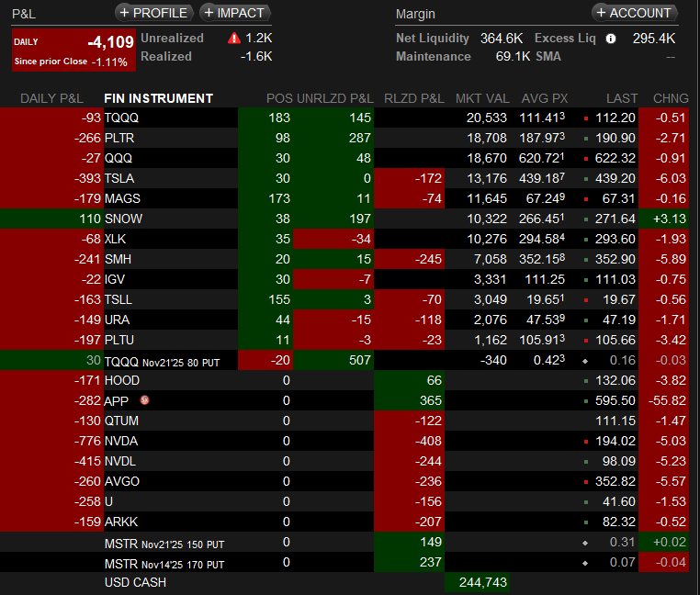Click NVDA daily P&L value -776

click(87, 441)
